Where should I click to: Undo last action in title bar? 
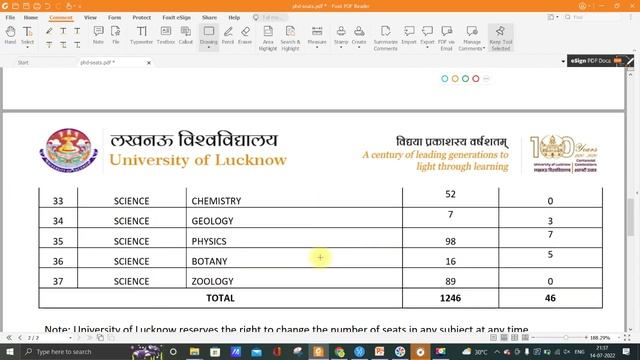47,6
